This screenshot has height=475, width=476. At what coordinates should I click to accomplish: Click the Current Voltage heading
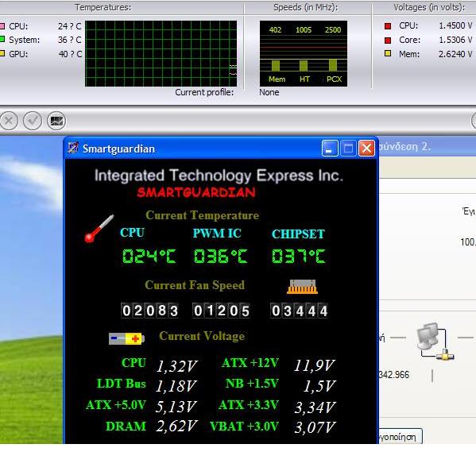pos(202,336)
